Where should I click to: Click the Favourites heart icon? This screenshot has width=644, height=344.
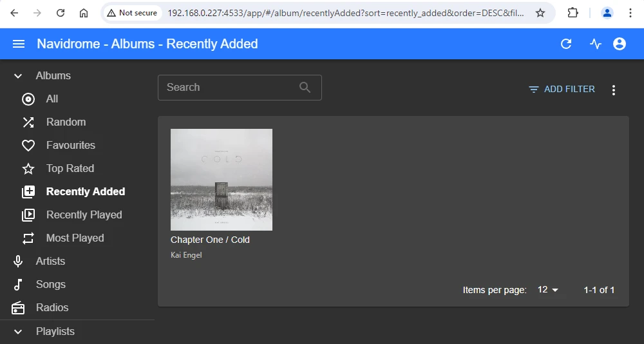click(x=28, y=146)
